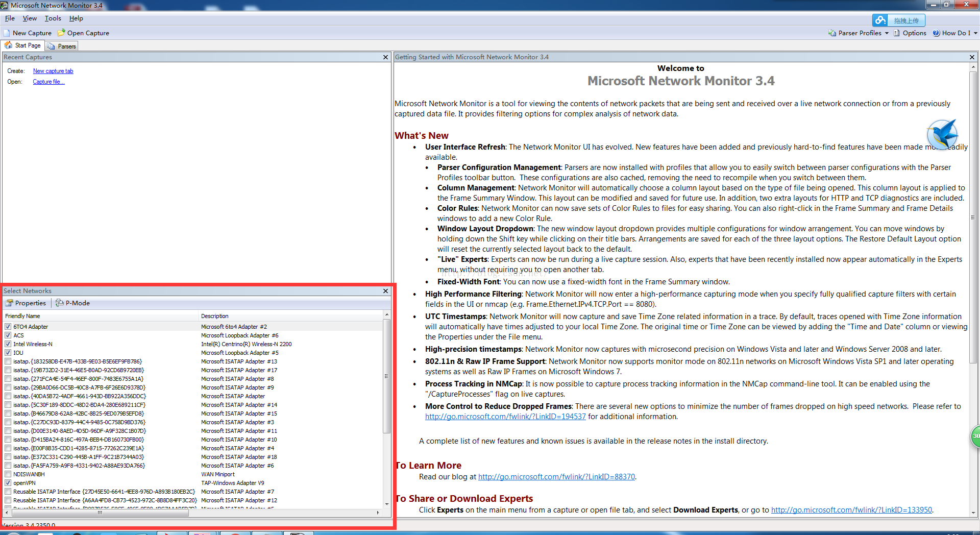Image resolution: width=980 pixels, height=535 pixels.
Task: Click the New capture tab link
Action: 53,71
